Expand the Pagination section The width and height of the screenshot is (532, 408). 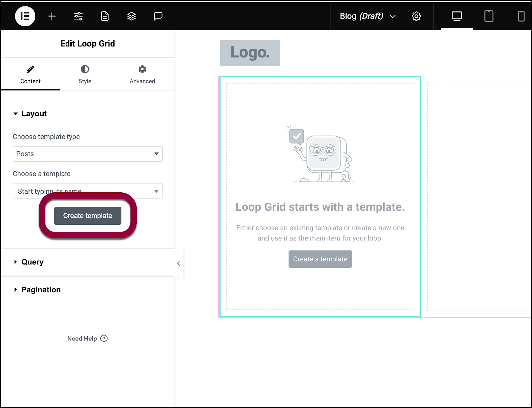tap(41, 290)
